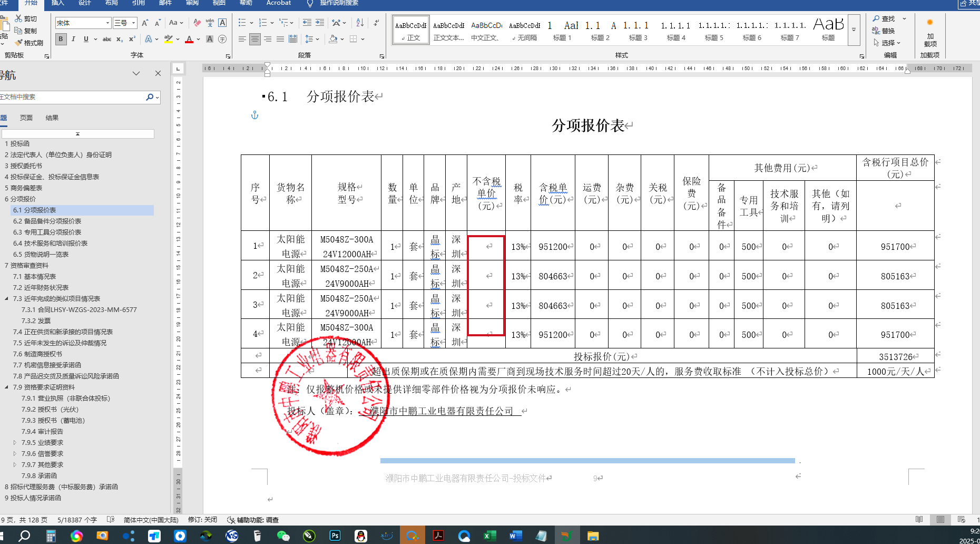Open the Insert (插入) ribbon tab
This screenshot has width=980, height=544.
[x=57, y=3]
